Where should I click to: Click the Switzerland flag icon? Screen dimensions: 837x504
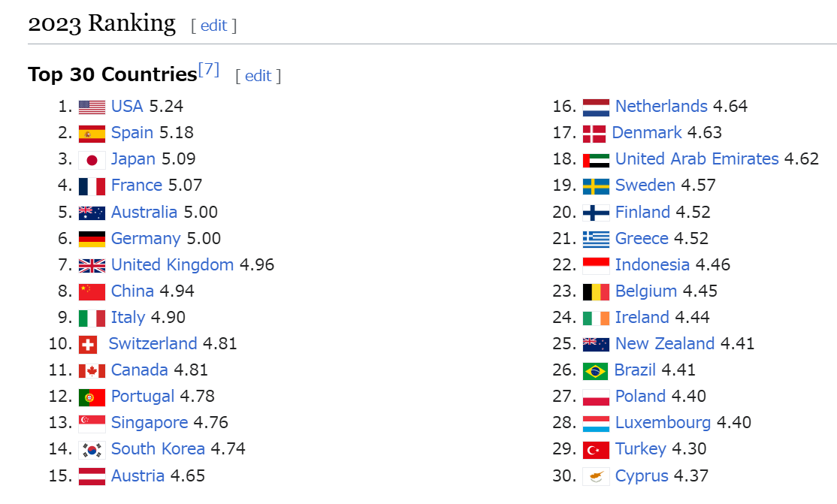point(88,344)
